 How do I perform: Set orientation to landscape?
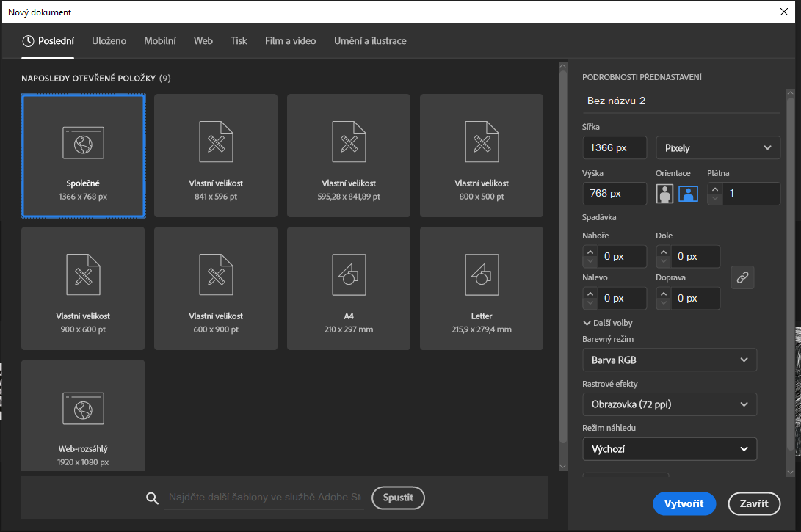click(x=688, y=194)
